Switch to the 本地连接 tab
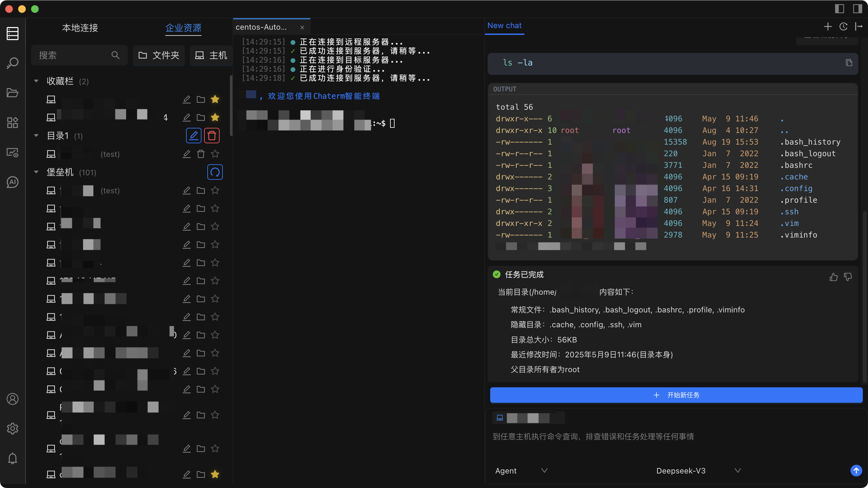Viewport: 868px width, 488px height. click(x=80, y=28)
